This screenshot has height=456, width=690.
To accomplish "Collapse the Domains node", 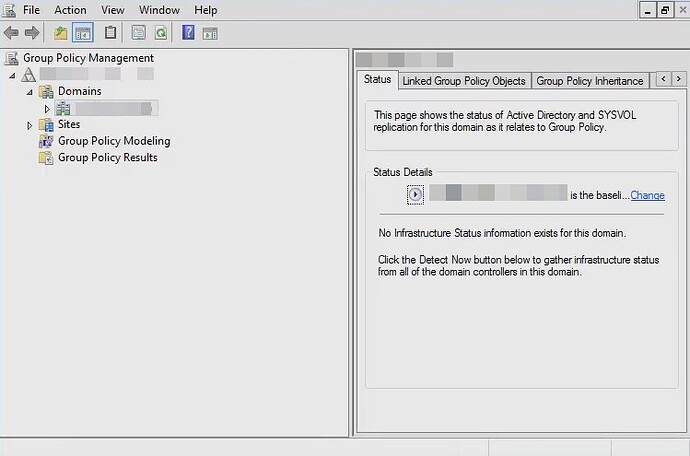I will tap(29, 92).
